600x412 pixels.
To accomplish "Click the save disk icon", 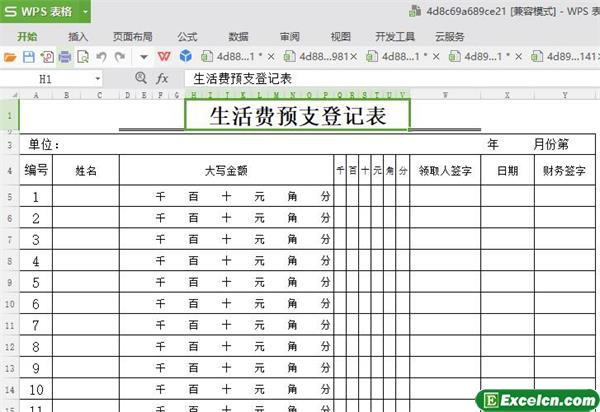I will click(29, 57).
